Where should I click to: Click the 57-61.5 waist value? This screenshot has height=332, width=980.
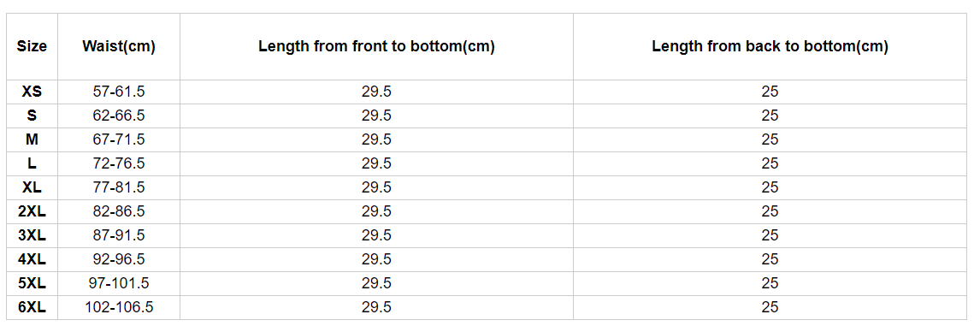pyautogui.click(x=119, y=92)
